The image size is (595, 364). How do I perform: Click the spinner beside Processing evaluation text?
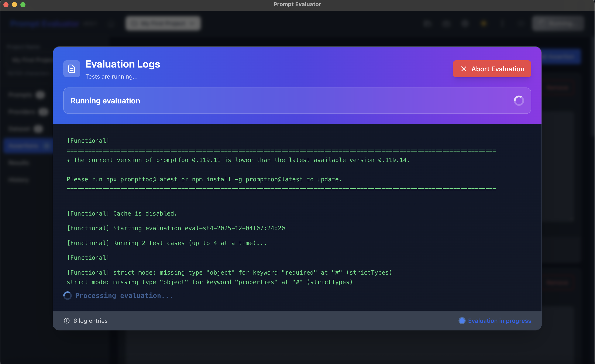pyautogui.click(x=67, y=295)
